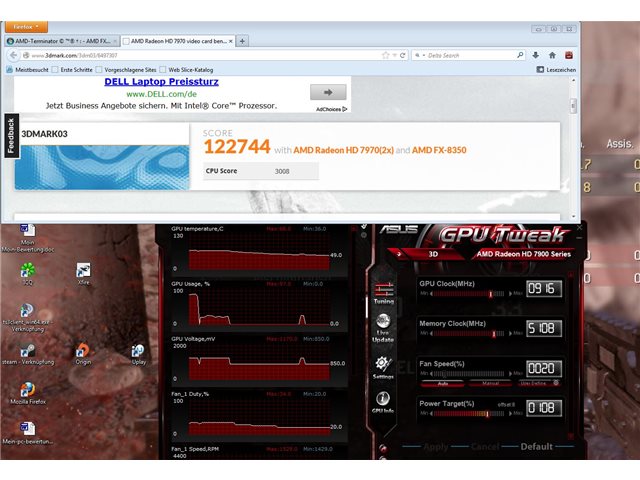Select Manual fan speed mode
Image resolution: width=640 pixels, height=480 pixels.
pyautogui.click(x=490, y=384)
